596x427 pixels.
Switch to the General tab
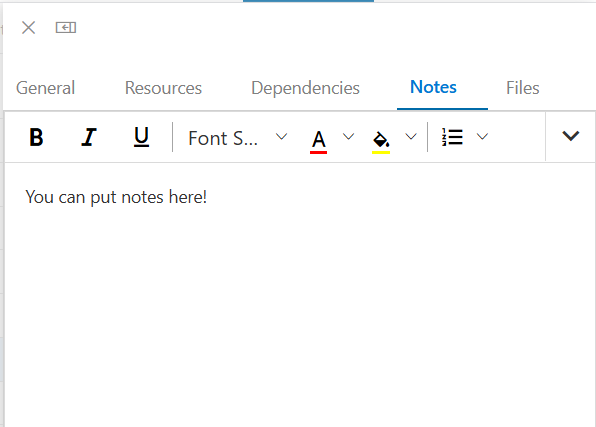click(45, 88)
